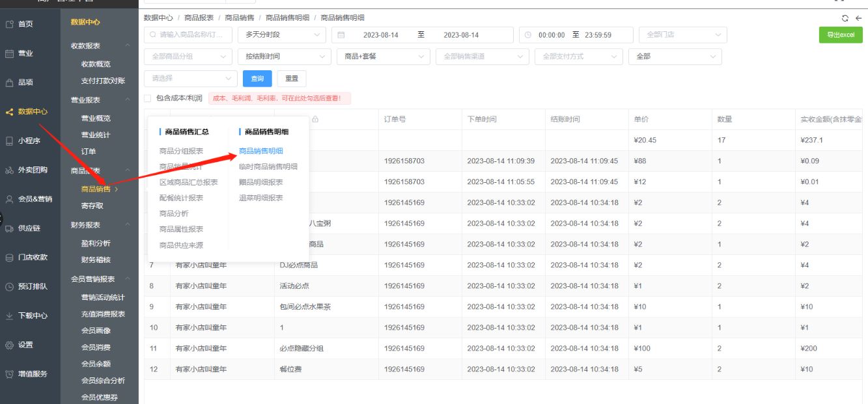The width and height of the screenshot is (868, 404).
Task: Open the 按结账时间 dropdown
Action: (284, 57)
